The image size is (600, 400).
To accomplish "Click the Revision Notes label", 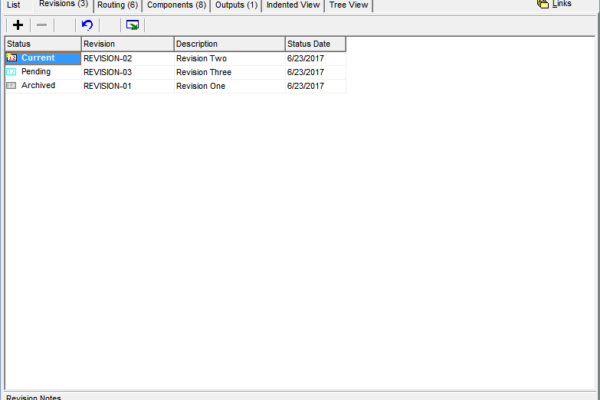I will coord(34,397).
